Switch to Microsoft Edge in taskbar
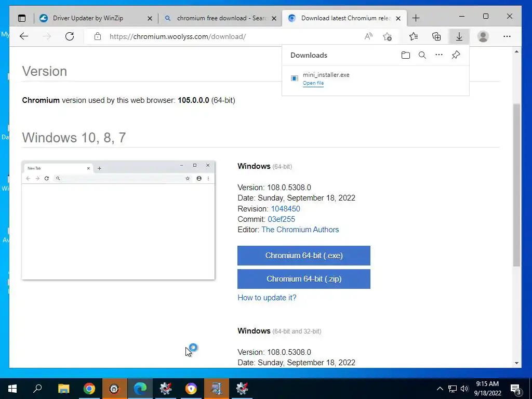This screenshot has width=532, height=399. click(x=140, y=389)
